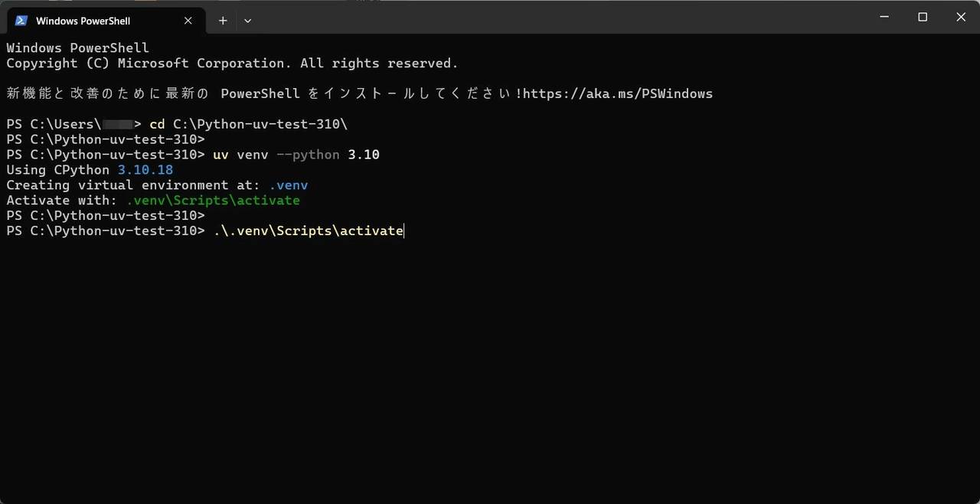Close the terminal window
Viewport: 980px width, 504px height.
[x=961, y=17]
